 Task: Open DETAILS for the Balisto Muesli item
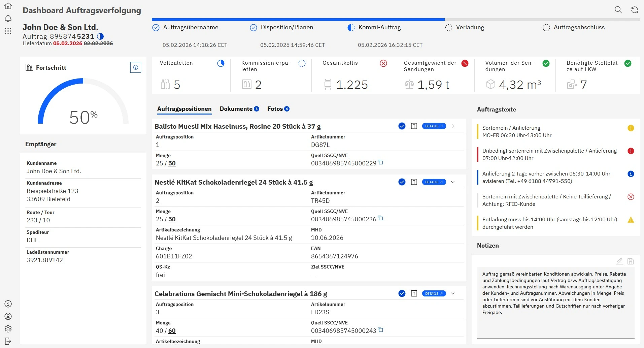click(434, 126)
